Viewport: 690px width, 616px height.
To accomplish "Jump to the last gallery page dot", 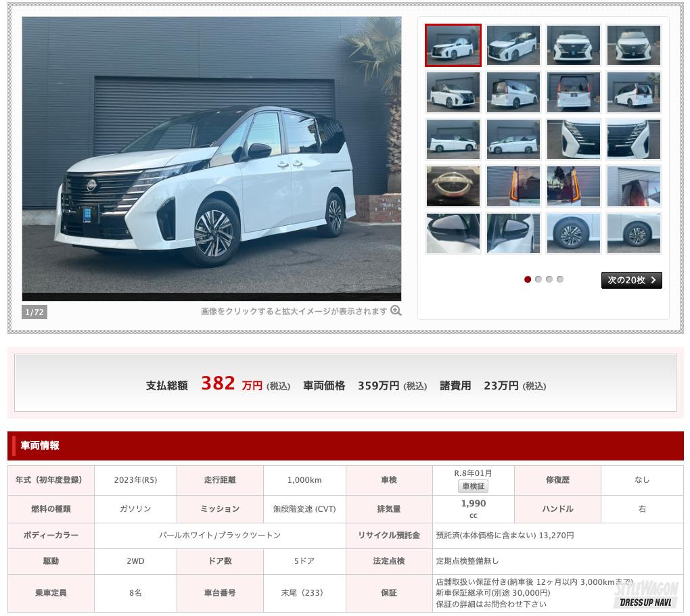I will click(560, 279).
